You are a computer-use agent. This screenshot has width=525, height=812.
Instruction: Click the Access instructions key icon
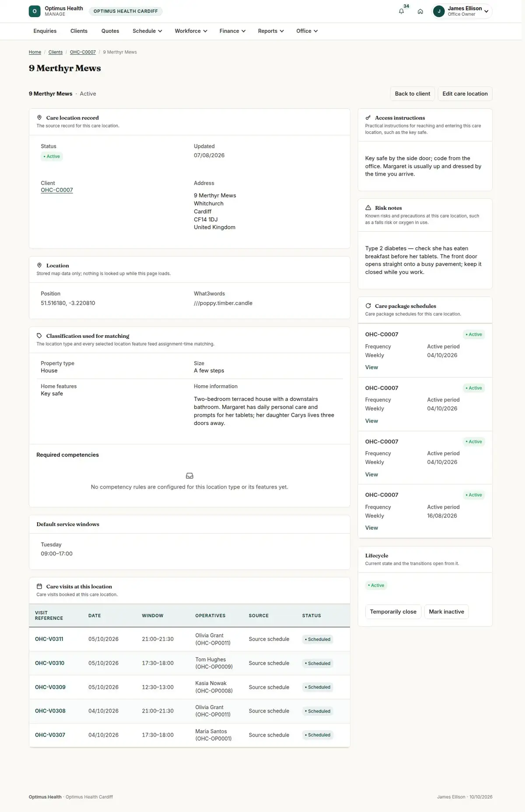pos(368,118)
